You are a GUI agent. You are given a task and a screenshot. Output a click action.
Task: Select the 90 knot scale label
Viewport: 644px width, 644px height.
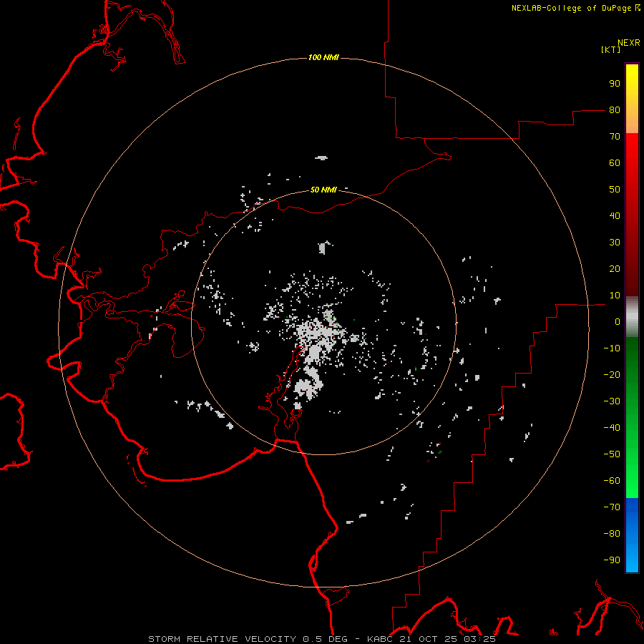[615, 84]
